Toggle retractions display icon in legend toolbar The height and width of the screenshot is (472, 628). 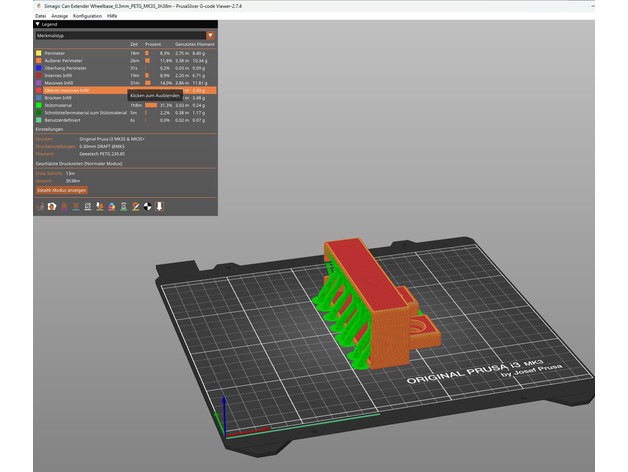[x=64, y=207]
